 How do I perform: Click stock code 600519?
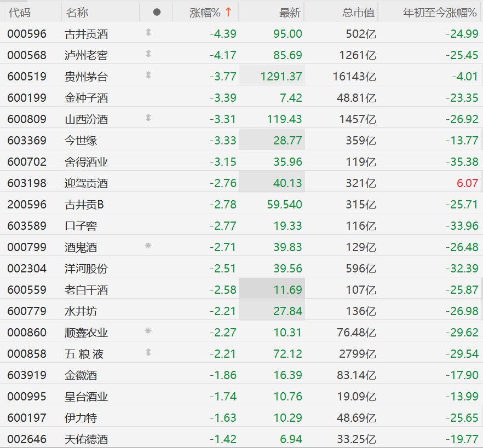[27, 77]
